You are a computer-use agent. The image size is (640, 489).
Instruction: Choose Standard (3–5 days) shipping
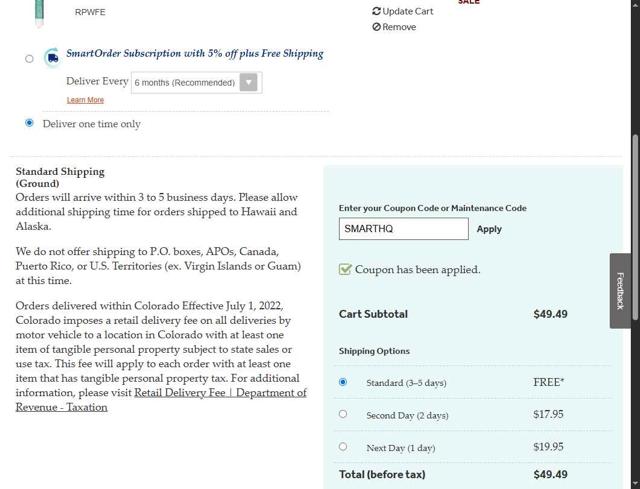343,382
